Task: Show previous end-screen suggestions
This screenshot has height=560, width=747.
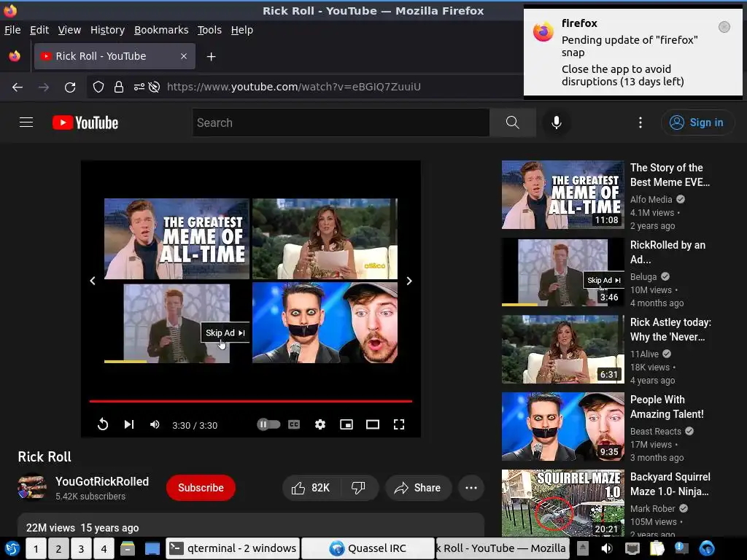Action: tap(93, 281)
